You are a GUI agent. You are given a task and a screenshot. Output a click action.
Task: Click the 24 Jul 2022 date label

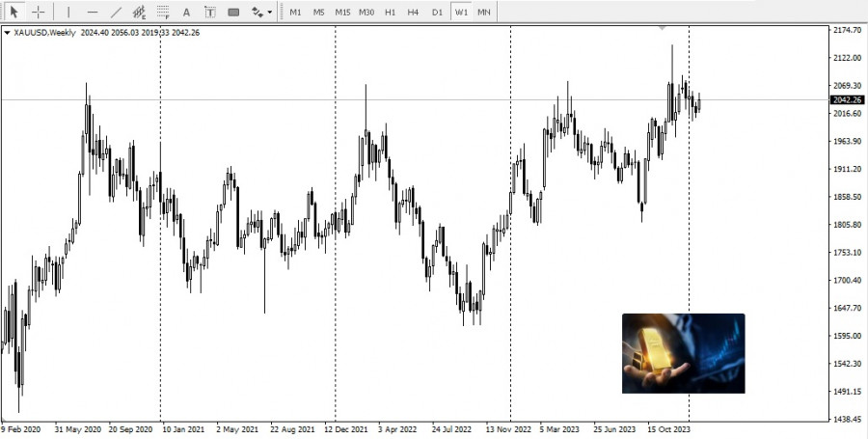point(451,429)
